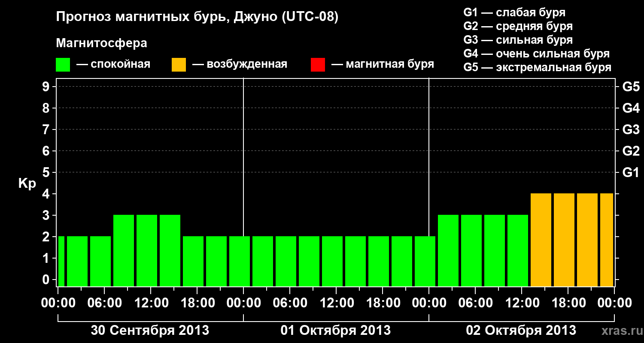Viewport: 644px width, 343px height.
Task: Click the right-axis 'G5' storm level label
Action: coord(631,87)
